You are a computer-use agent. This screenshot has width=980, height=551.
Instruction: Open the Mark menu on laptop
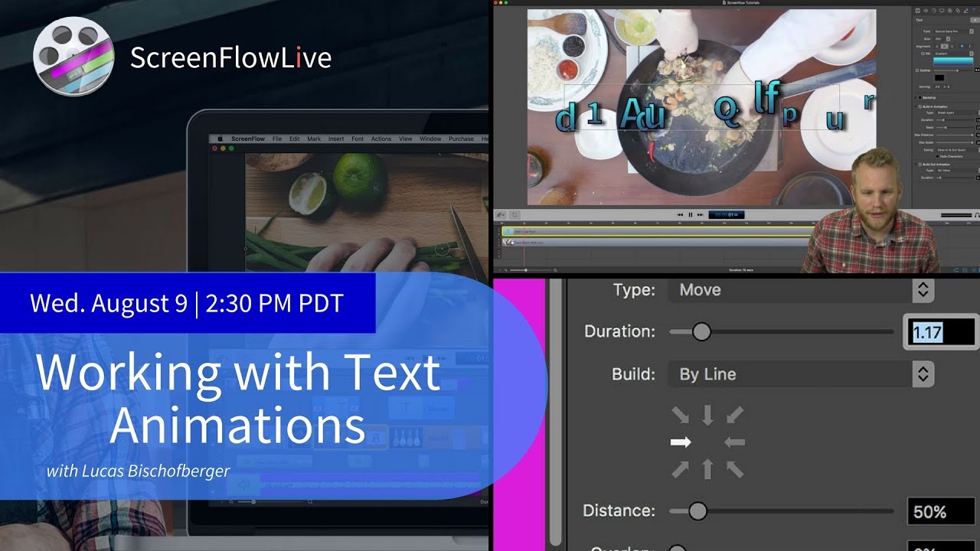point(314,139)
